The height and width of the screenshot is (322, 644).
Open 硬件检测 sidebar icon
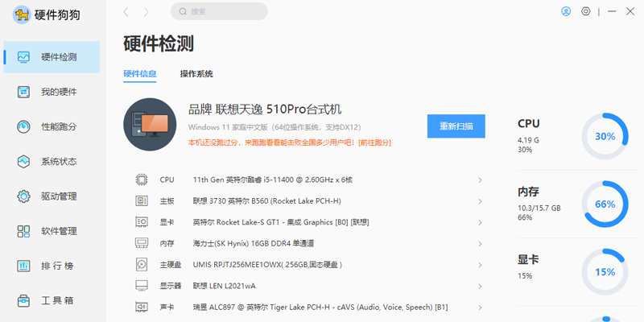tap(24, 57)
